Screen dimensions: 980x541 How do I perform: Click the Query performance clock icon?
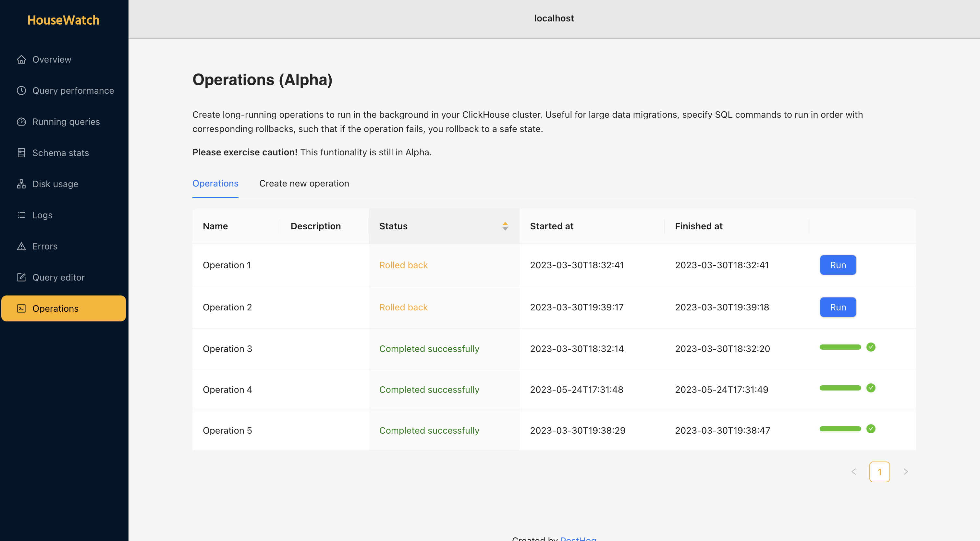pyautogui.click(x=21, y=90)
